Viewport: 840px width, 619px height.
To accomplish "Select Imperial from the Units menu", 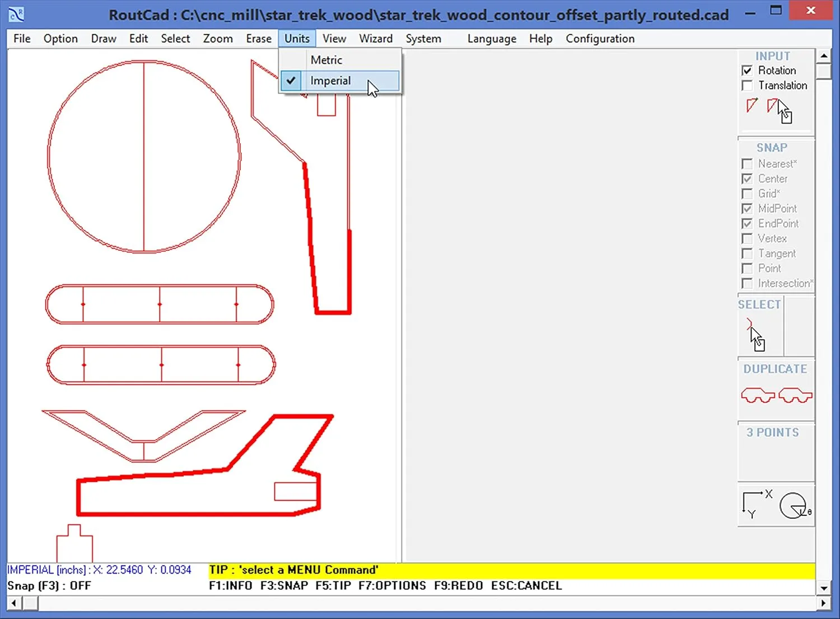I will pyautogui.click(x=330, y=81).
